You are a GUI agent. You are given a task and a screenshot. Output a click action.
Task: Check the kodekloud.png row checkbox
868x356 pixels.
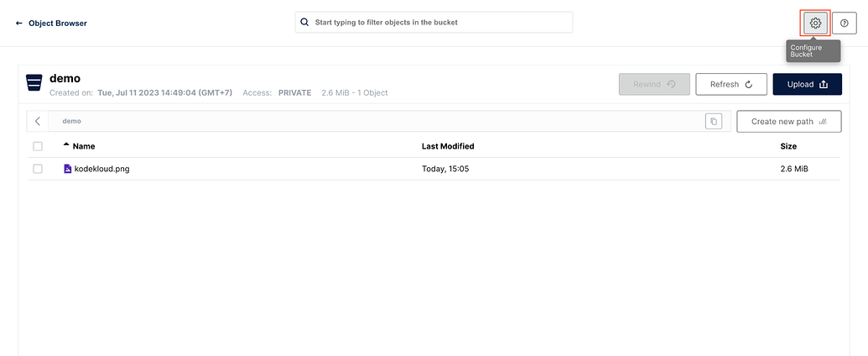click(x=38, y=169)
